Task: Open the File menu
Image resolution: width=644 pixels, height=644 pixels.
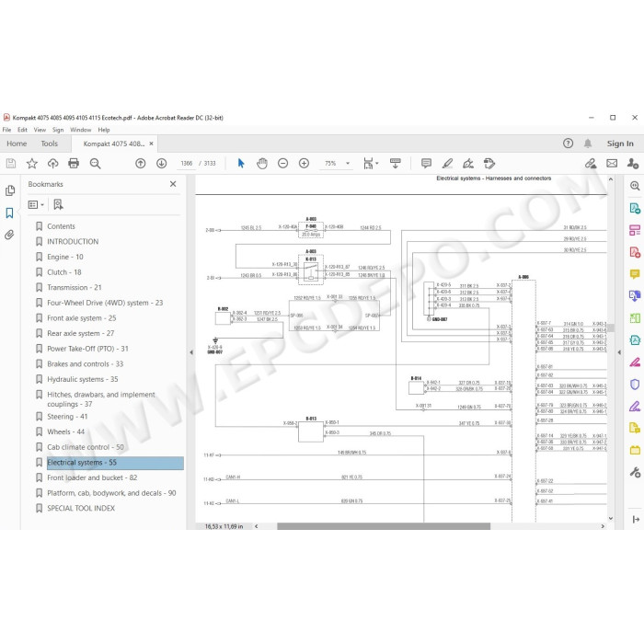Action: (x=7, y=130)
